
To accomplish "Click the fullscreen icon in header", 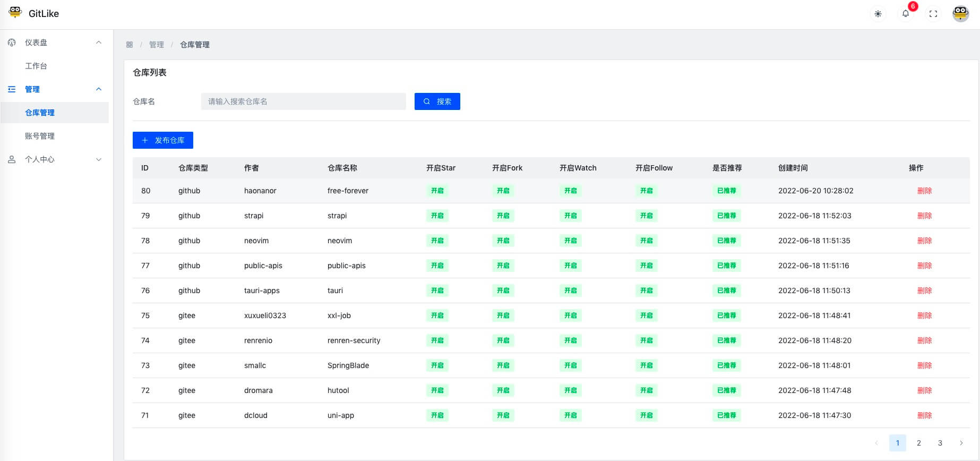I will coord(933,14).
